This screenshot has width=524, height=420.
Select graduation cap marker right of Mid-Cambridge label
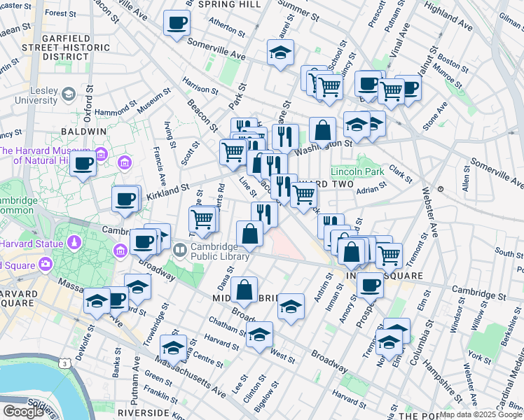click(x=291, y=307)
